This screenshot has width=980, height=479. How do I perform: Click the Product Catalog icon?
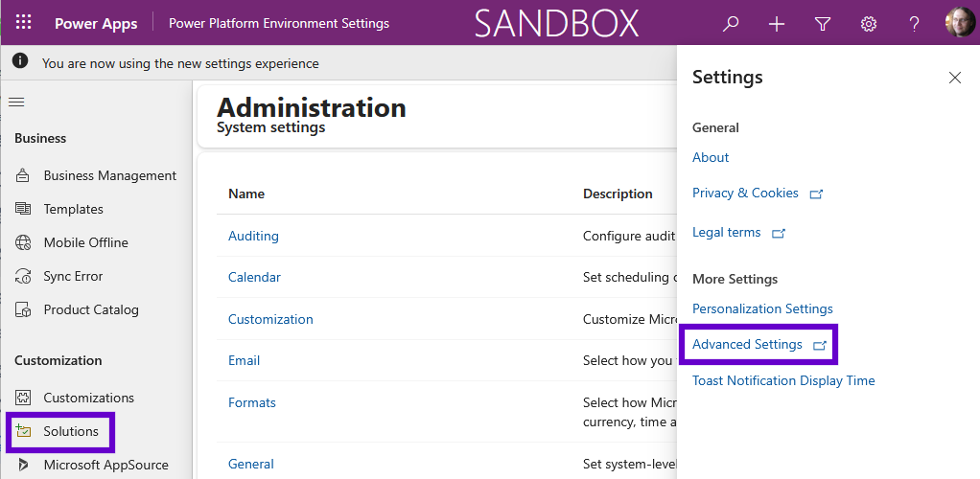pyautogui.click(x=22, y=309)
